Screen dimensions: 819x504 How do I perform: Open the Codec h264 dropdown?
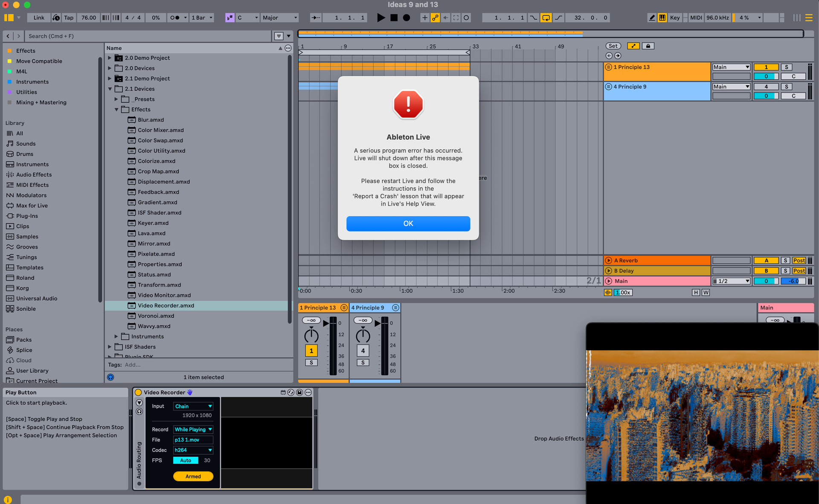[x=193, y=450]
